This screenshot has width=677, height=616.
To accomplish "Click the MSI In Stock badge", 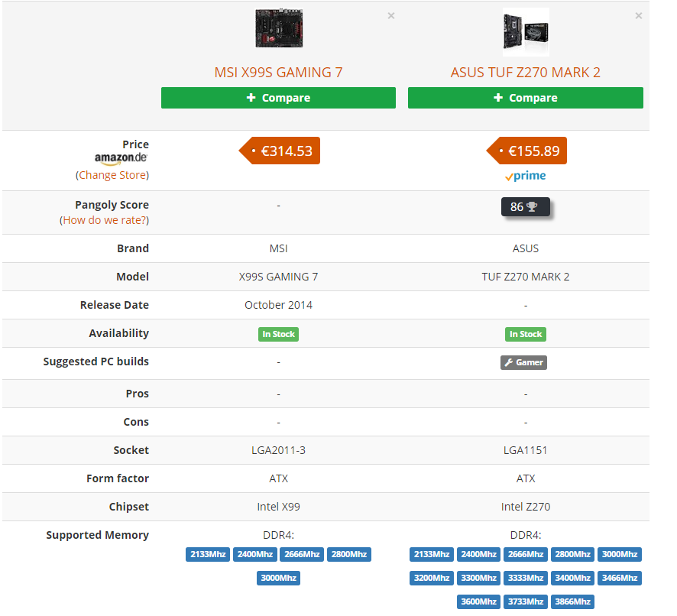I will coord(278,334).
